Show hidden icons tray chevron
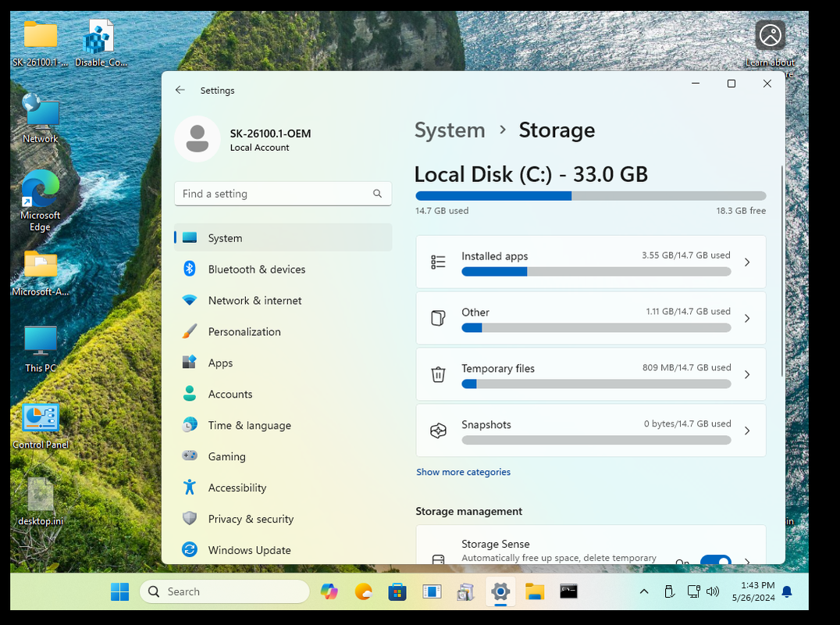Screen dimensions: 840x625 click(x=644, y=591)
